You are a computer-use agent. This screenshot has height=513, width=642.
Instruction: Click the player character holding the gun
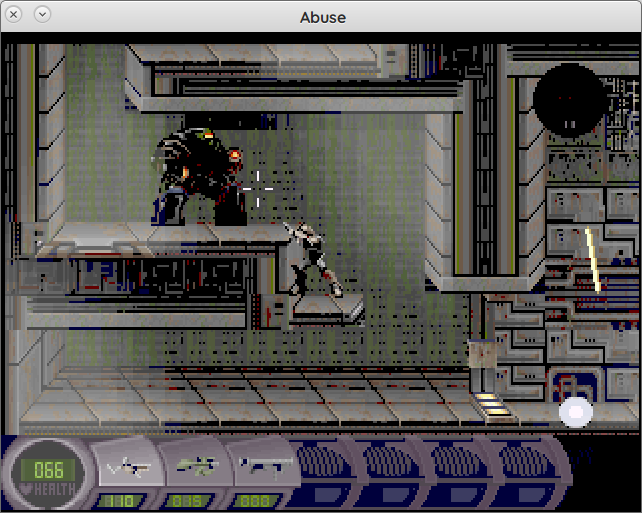(313, 260)
